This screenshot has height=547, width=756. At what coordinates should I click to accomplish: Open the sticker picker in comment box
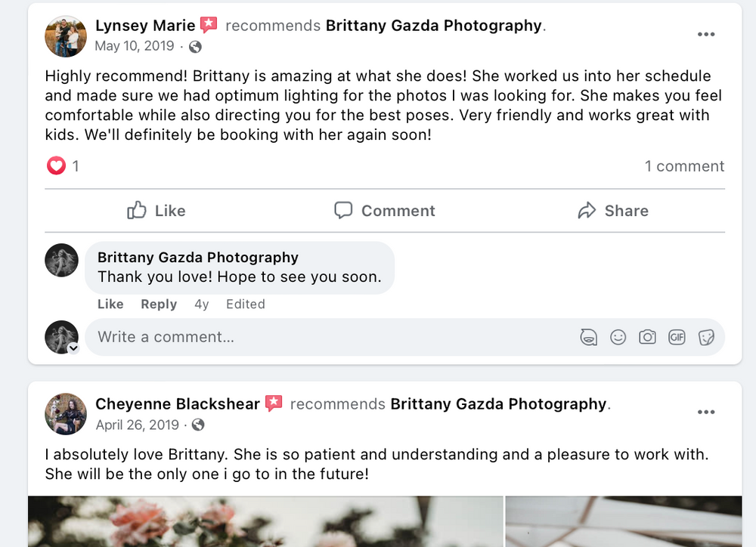click(x=706, y=338)
